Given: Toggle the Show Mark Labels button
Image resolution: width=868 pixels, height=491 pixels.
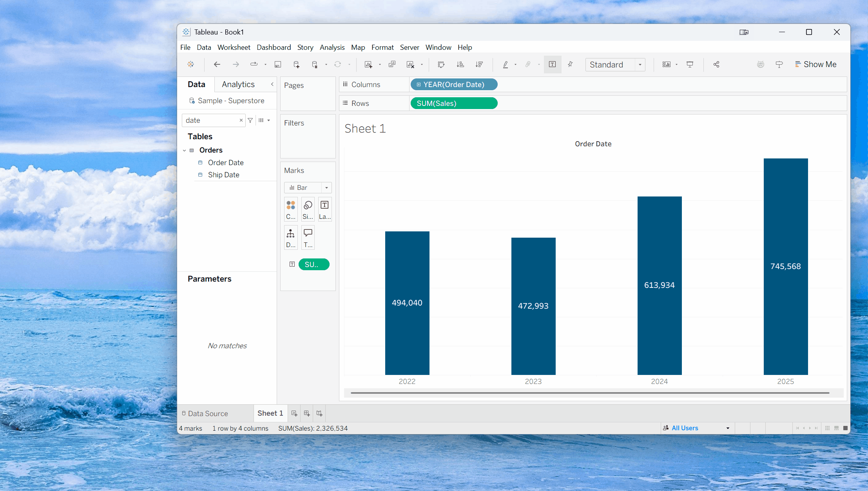Looking at the screenshot, I should [x=552, y=64].
